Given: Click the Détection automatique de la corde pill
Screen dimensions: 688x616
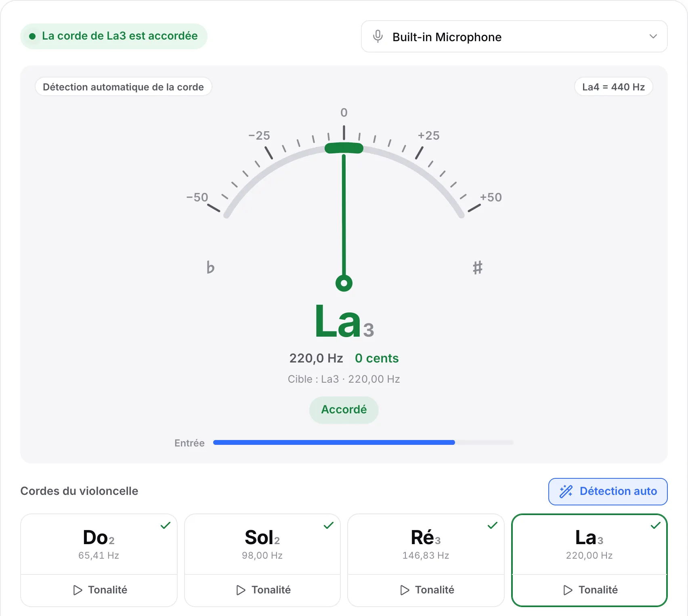Looking at the screenshot, I should 123,87.
